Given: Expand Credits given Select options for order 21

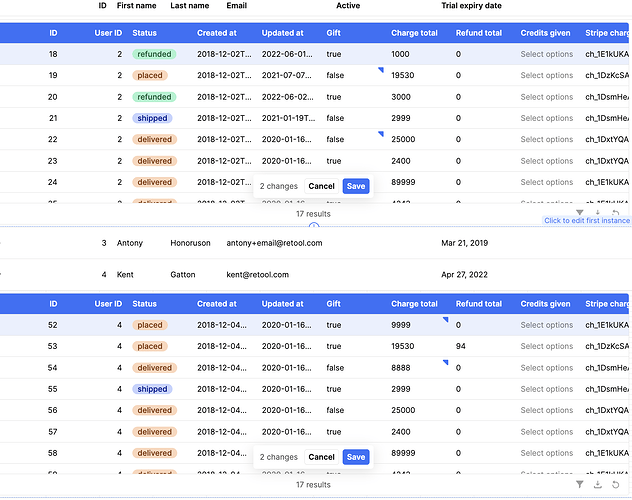Looking at the screenshot, I should pyautogui.click(x=546, y=118).
